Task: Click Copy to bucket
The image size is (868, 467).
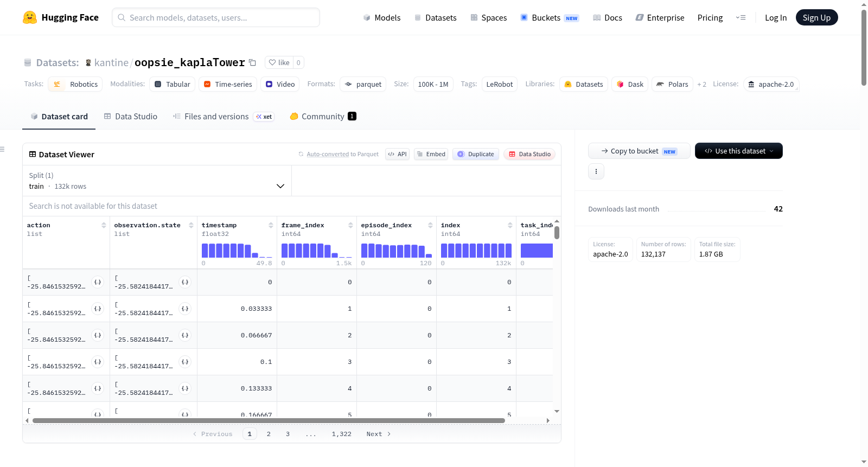Action: tap(639, 151)
